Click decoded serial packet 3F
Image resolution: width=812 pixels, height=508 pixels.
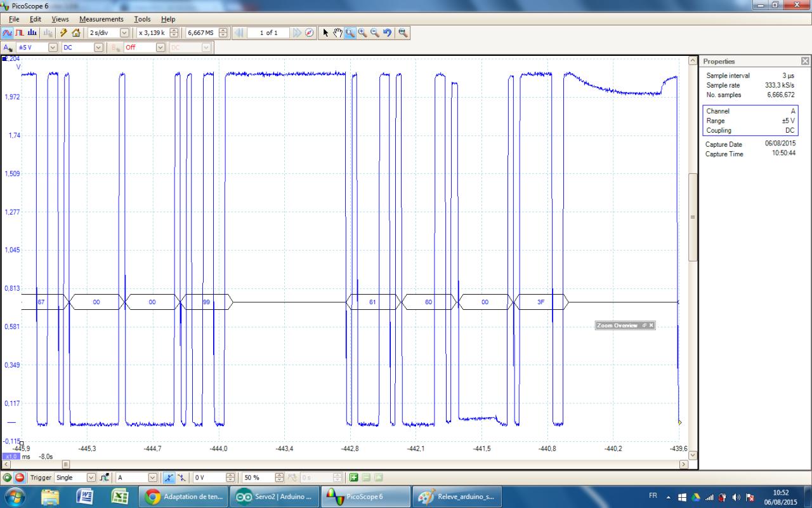tap(540, 302)
